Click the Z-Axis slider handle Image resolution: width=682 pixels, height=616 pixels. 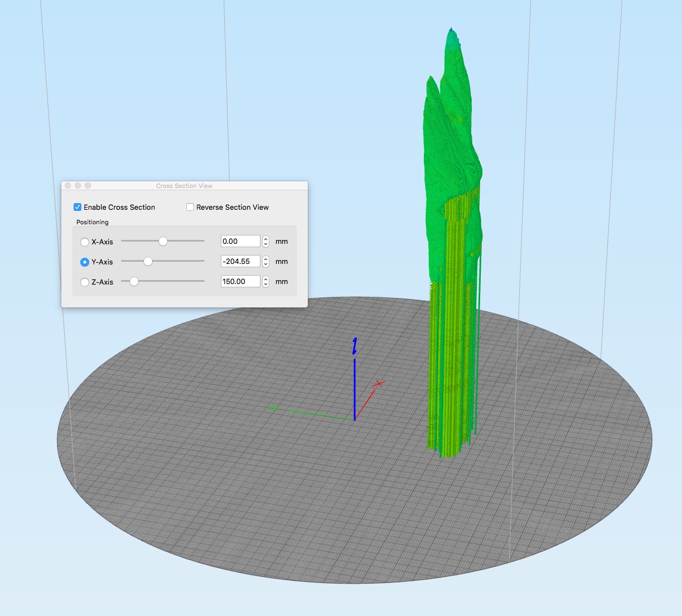click(134, 282)
